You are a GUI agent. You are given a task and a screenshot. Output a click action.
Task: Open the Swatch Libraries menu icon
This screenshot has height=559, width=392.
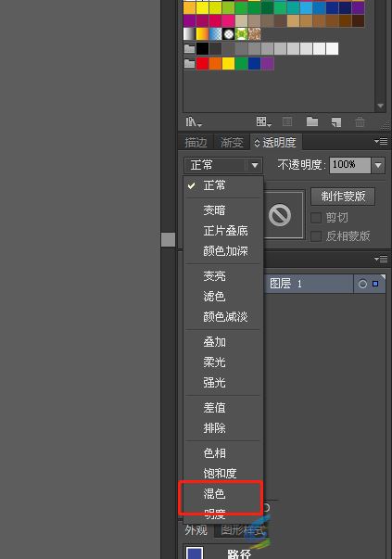[x=194, y=122]
